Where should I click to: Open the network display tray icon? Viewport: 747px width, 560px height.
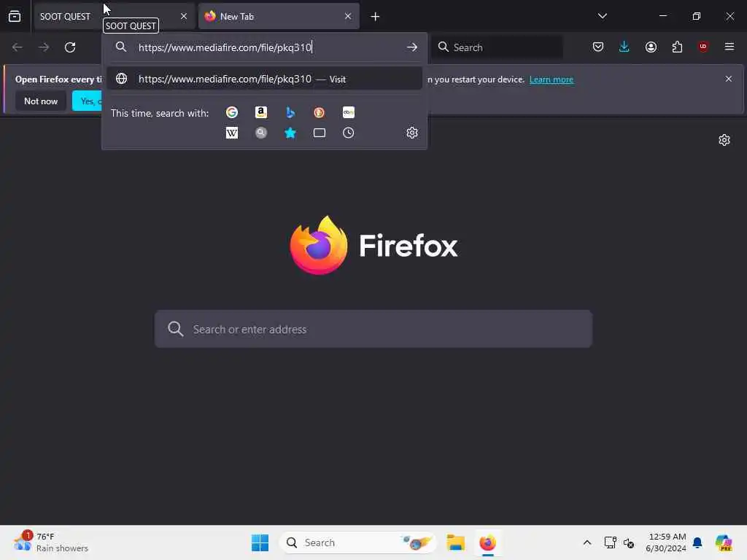pos(611,542)
